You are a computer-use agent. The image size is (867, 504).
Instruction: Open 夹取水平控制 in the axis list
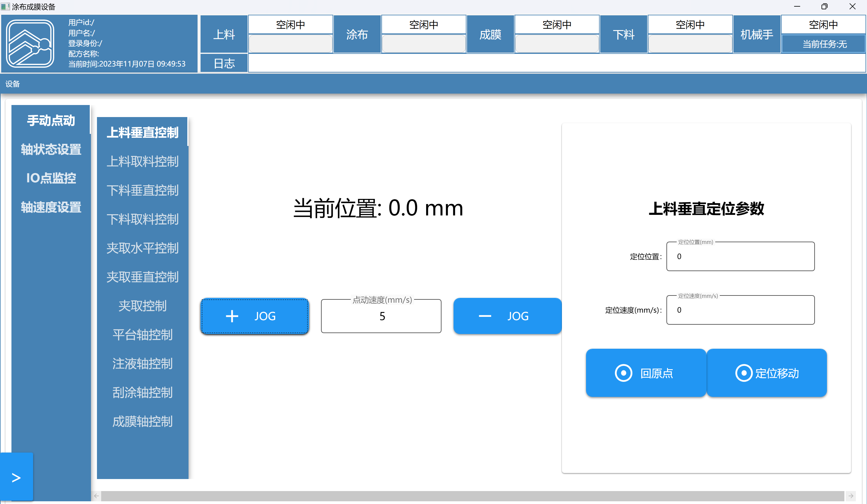[x=142, y=248]
